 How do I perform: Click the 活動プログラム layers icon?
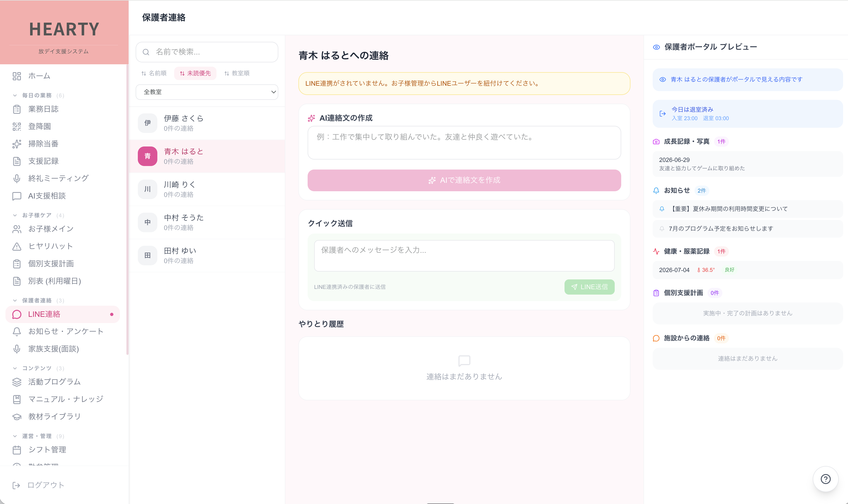pos(17,382)
